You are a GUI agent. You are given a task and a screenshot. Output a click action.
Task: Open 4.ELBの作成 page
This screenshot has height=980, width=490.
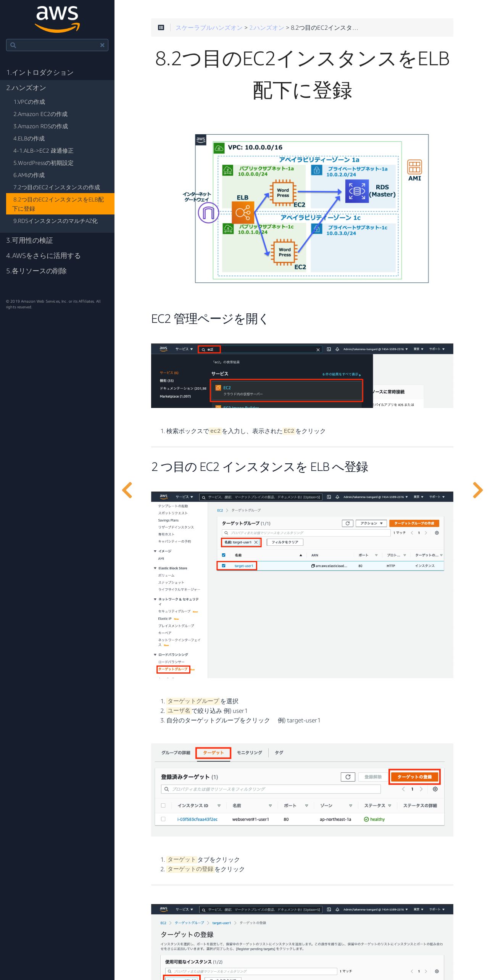(29, 139)
